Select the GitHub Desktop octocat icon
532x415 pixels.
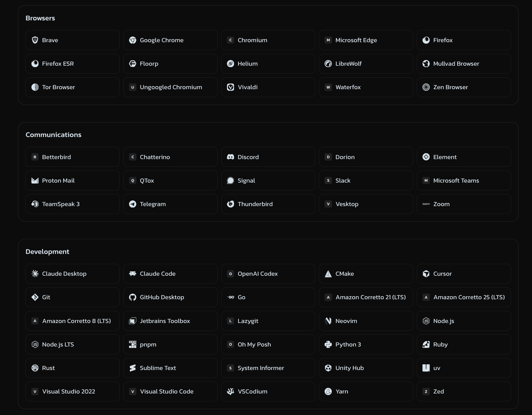pyautogui.click(x=133, y=297)
